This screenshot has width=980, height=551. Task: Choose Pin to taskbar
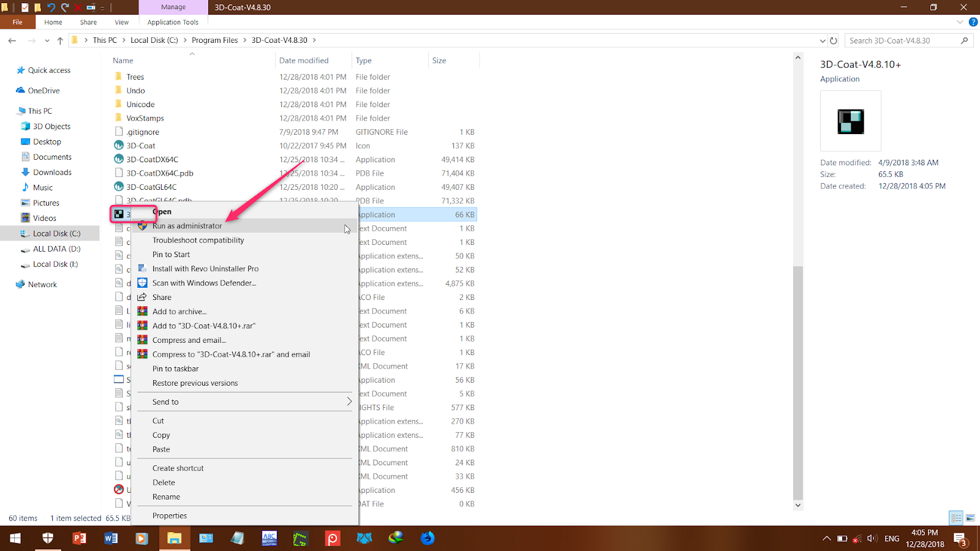pyautogui.click(x=244, y=369)
